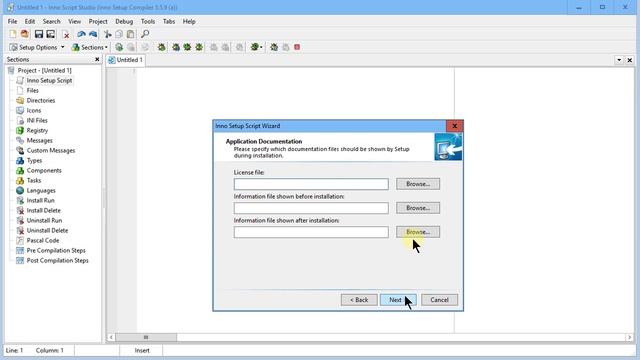Click the horizontal scrollbar right arrow
The image size is (640, 360).
629,338
